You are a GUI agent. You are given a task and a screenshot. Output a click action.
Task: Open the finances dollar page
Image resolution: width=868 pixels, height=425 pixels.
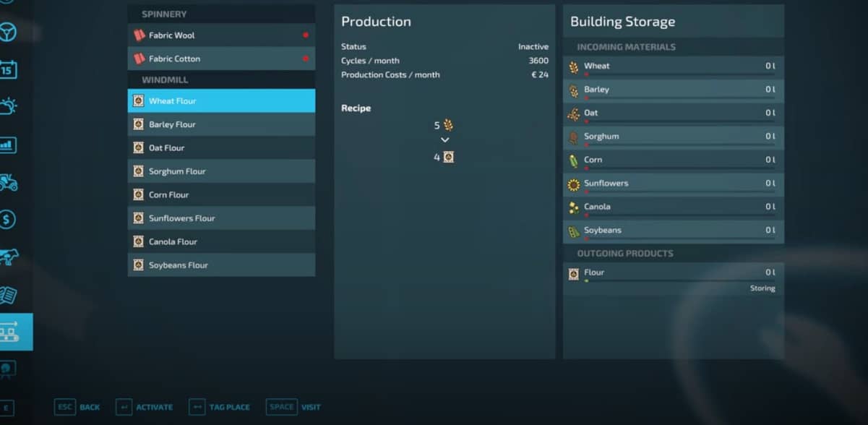(8, 220)
